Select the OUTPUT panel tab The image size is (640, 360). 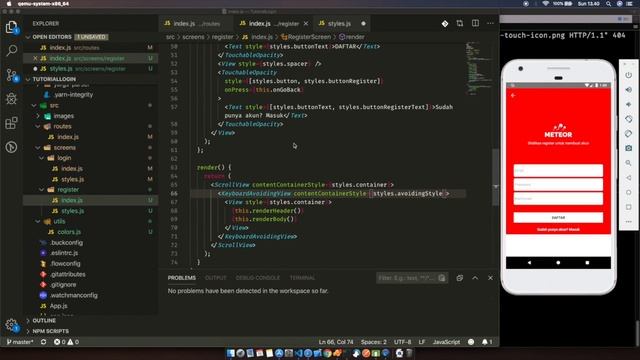pyautogui.click(x=216, y=278)
